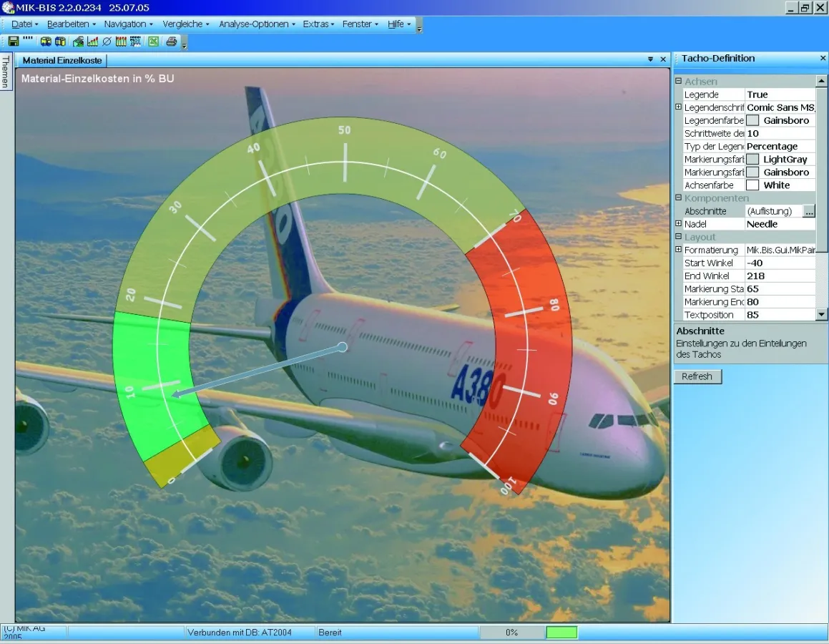The width and height of the screenshot is (829, 644).
Task: Click the printer icon in toolbar
Action: [x=172, y=42]
